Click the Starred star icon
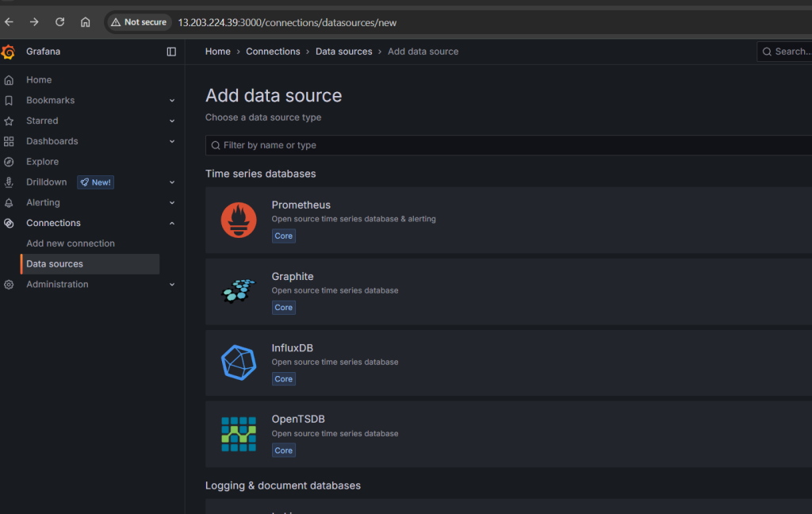 [9, 121]
